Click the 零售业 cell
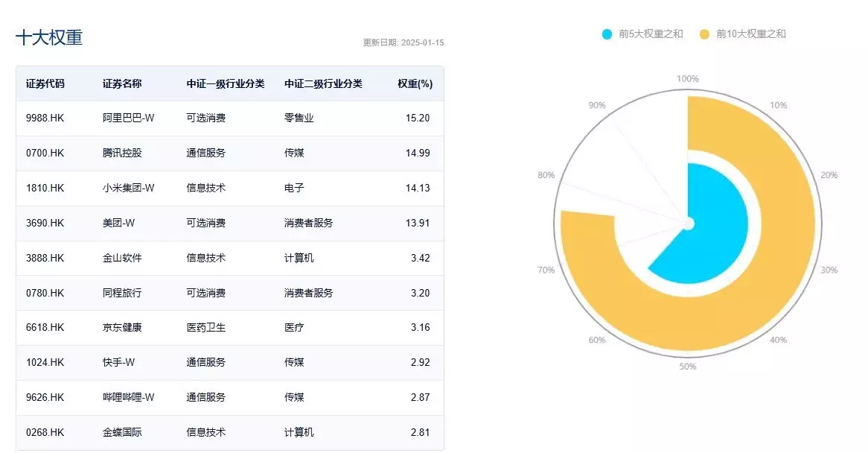 (299, 118)
